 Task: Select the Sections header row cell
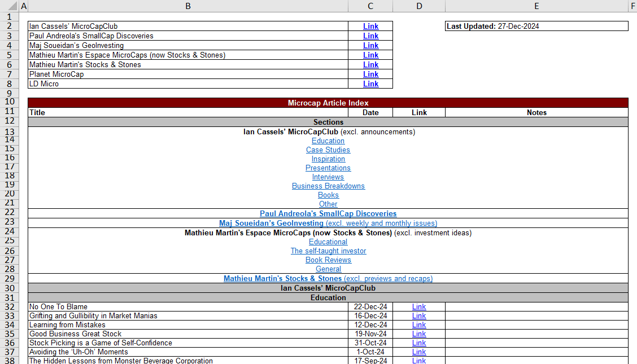point(328,122)
